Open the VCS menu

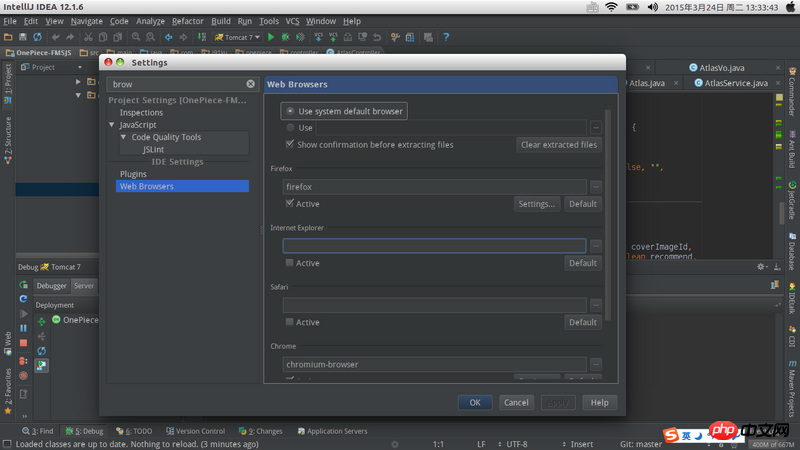click(292, 21)
